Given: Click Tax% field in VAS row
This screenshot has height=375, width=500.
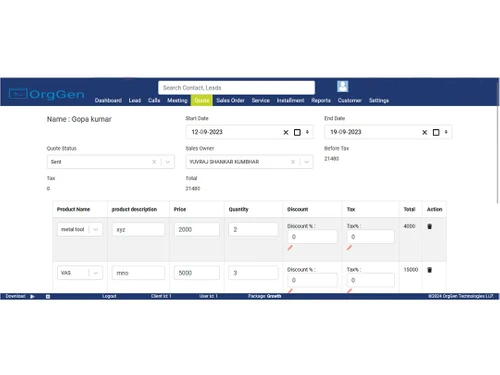Looking at the screenshot, I should pos(371,280).
